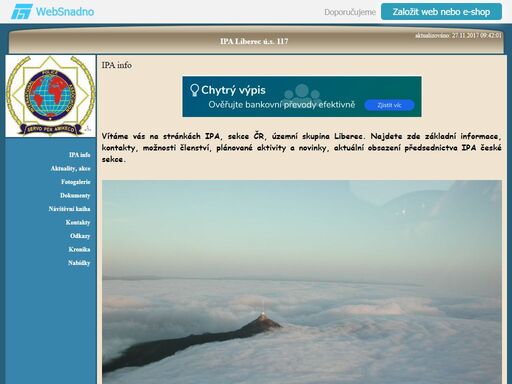Click the Založit web nebo e-shop button
Viewport: 512px width, 384px height.
[x=441, y=12]
